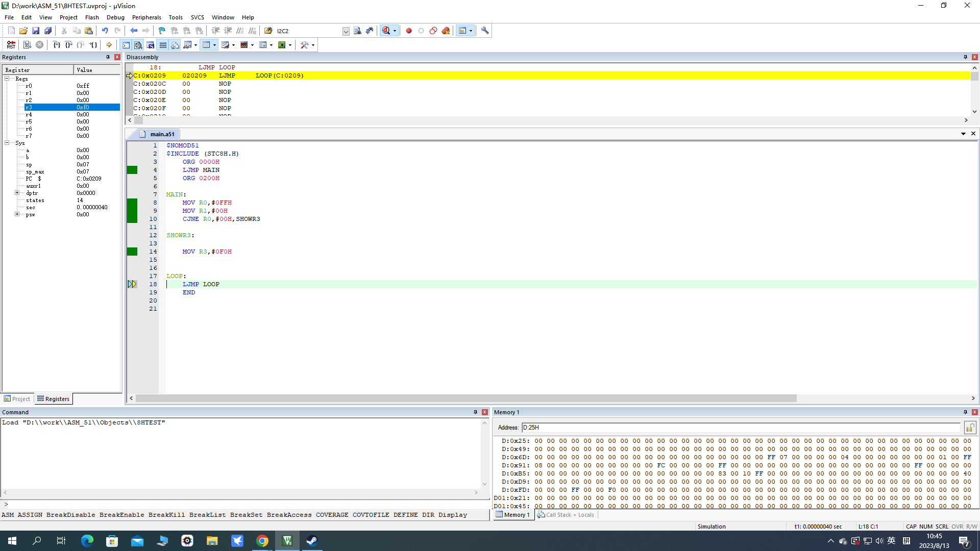The image size is (980, 551).
Task: Toggle Insert/Remove Breakpoint red dot
Action: (409, 31)
